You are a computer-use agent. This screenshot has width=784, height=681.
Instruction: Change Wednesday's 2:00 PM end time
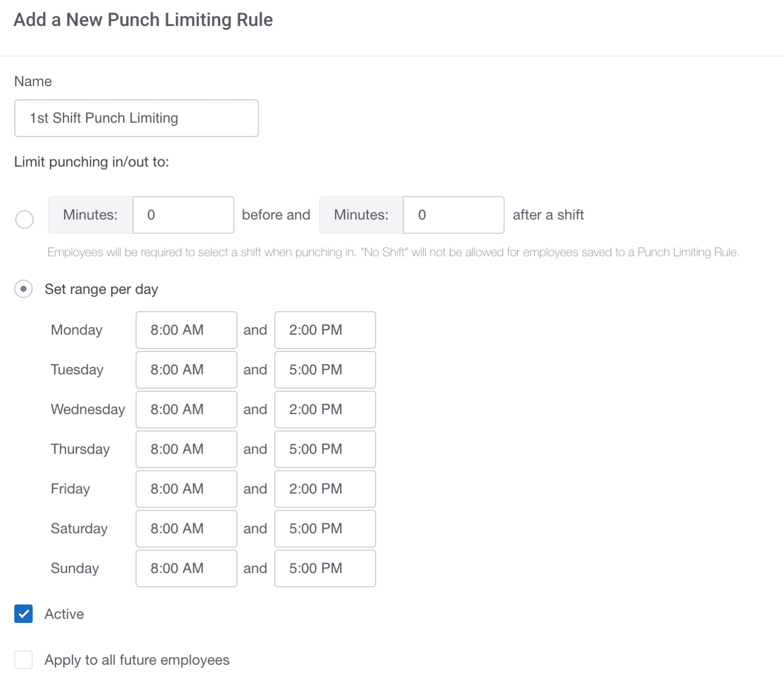point(325,409)
